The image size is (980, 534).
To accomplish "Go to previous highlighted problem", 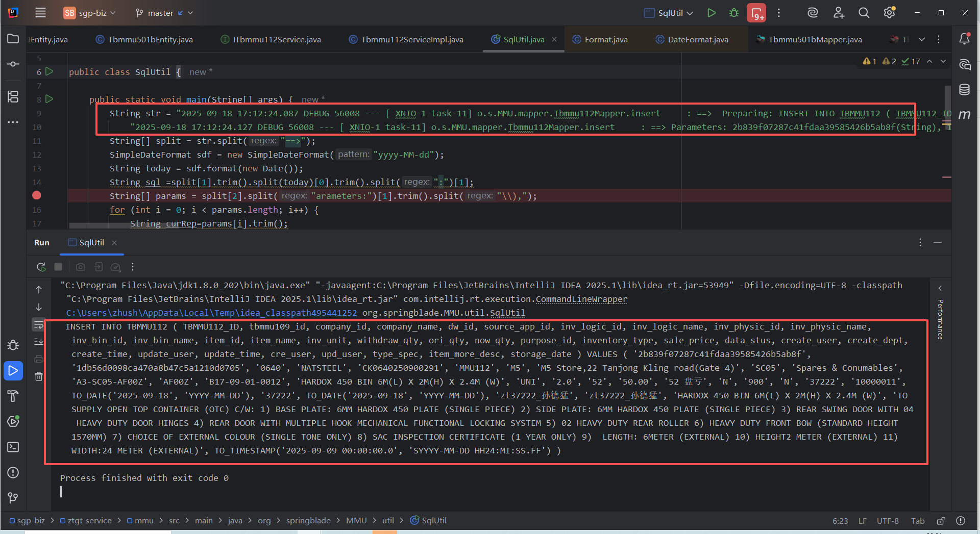I will click(x=929, y=61).
